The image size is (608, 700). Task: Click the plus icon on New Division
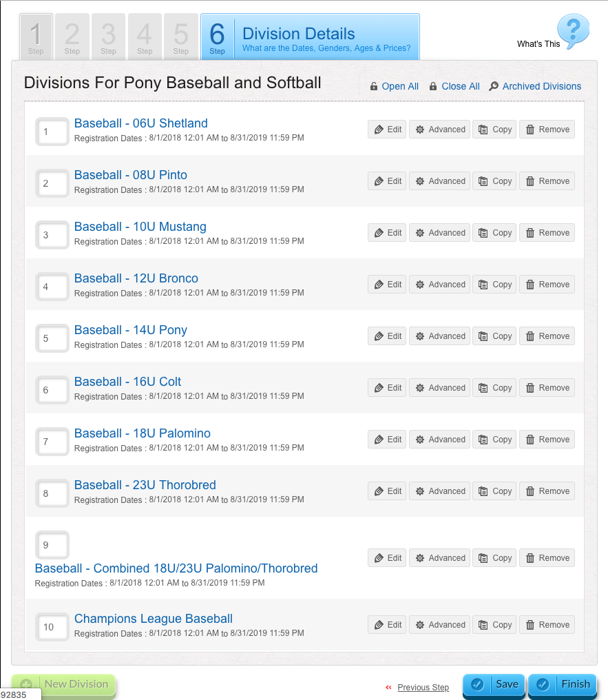click(x=26, y=685)
